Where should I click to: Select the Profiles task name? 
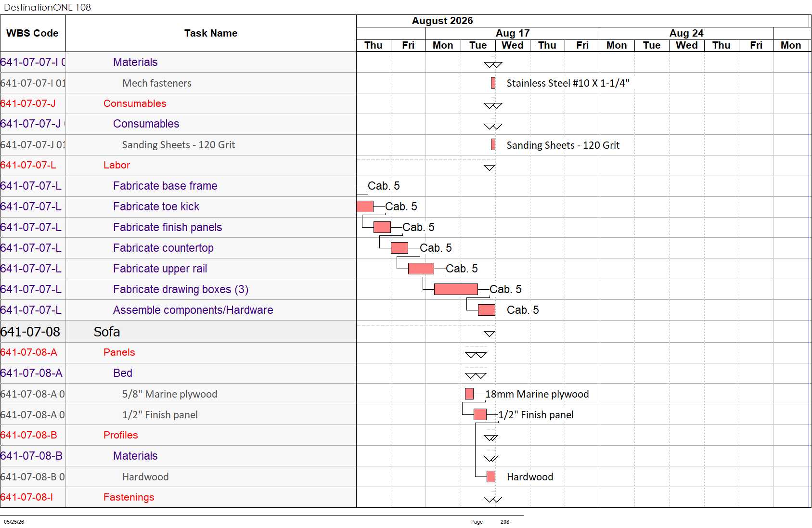coord(121,435)
